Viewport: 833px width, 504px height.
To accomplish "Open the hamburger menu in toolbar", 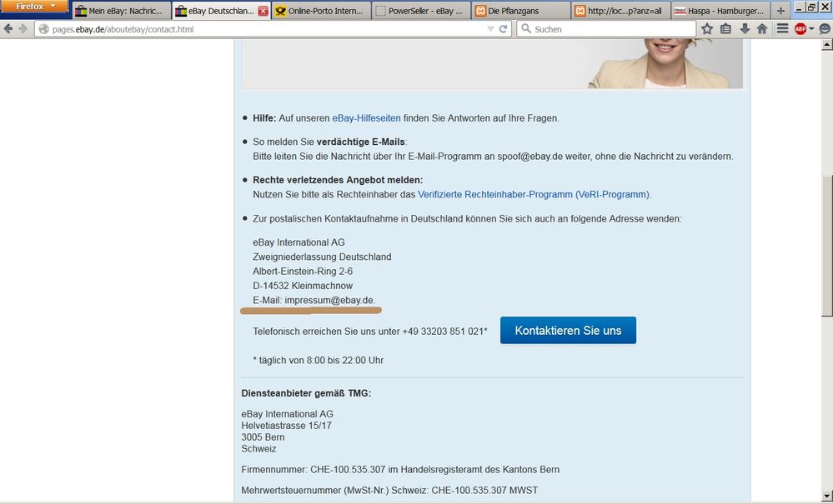I will point(783,29).
